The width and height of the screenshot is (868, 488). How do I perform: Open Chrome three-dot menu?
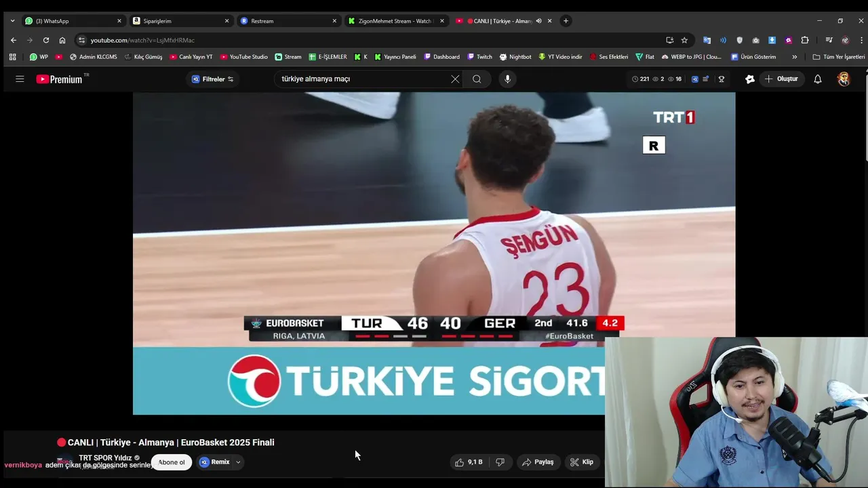[861, 40]
